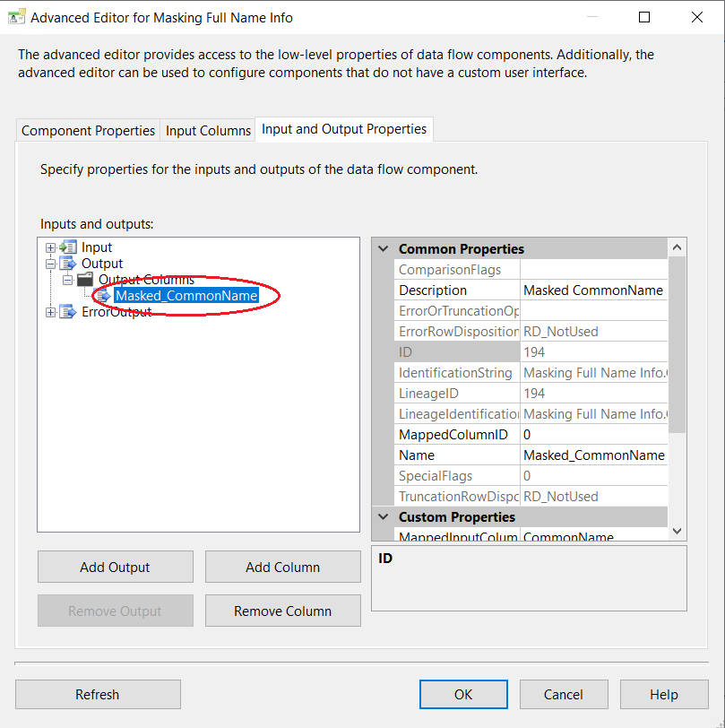
Task: Expand the Input tree node
Action: click(50, 247)
